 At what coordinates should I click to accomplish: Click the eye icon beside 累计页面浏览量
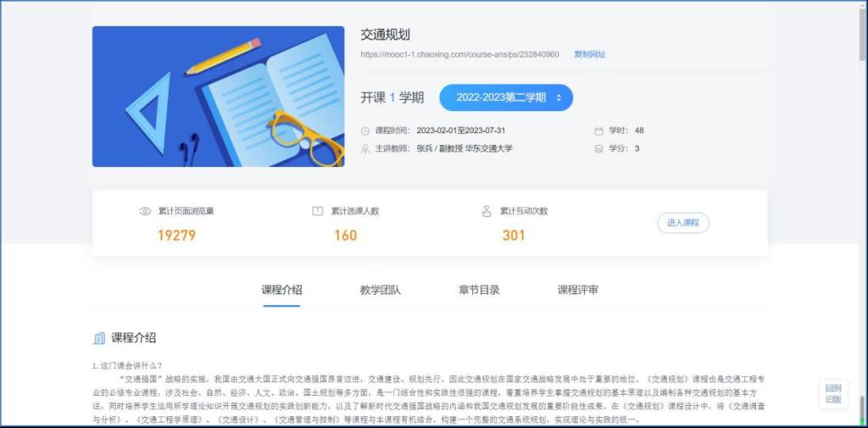tap(145, 211)
